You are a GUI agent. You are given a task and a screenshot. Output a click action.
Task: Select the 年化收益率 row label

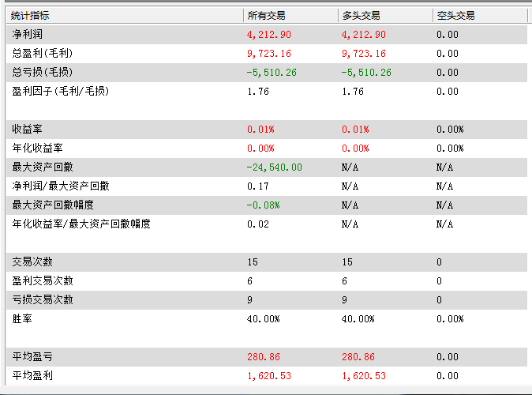[x=36, y=149]
